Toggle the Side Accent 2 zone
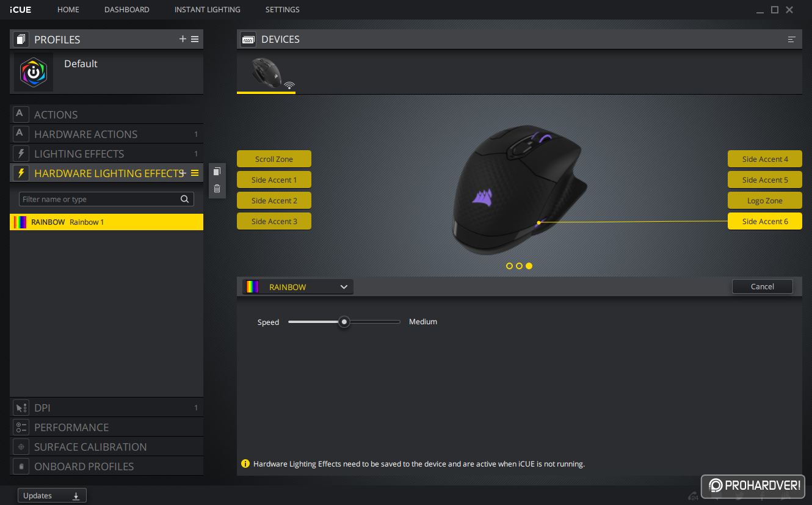The image size is (812, 505). click(x=274, y=200)
